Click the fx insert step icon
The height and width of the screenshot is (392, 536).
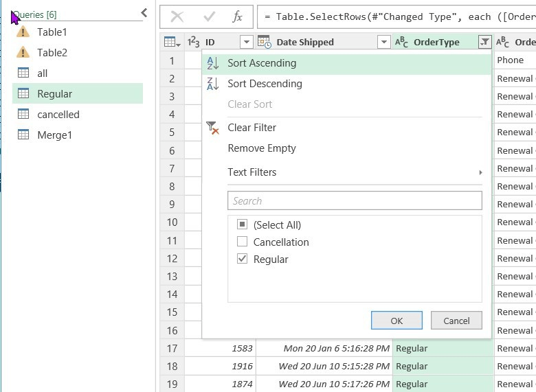tap(237, 16)
